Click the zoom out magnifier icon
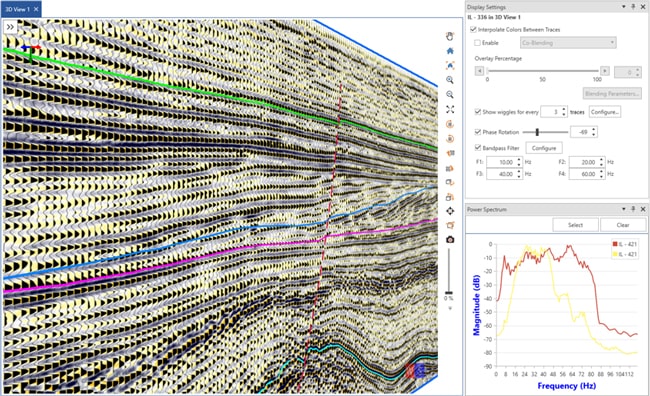 [x=450, y=95]
